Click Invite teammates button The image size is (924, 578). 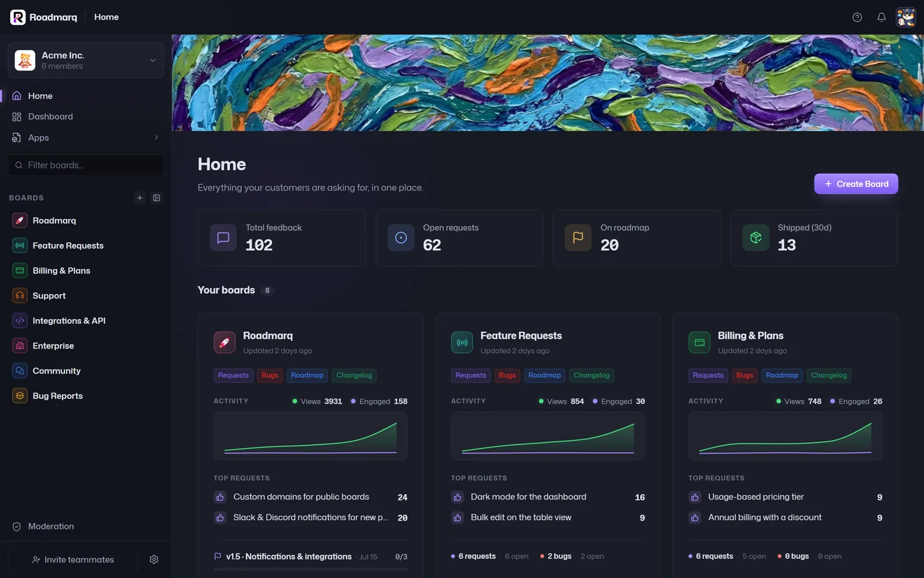point(73,560)
